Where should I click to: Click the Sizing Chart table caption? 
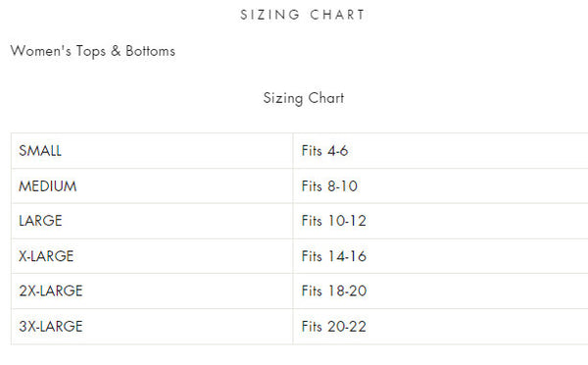tap(304, 98)
